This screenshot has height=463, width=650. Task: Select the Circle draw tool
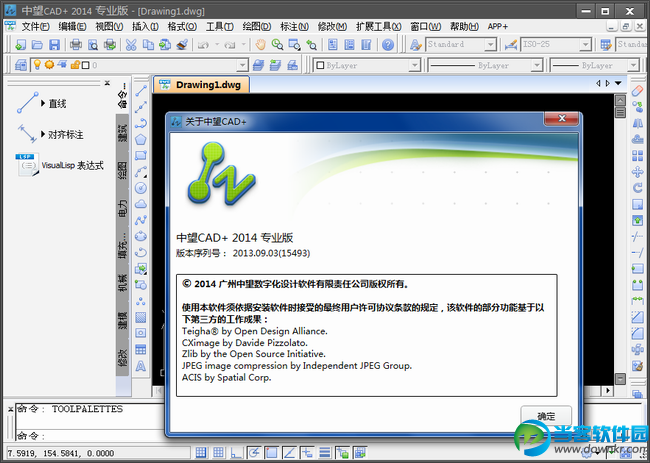(x=141, y=188)
